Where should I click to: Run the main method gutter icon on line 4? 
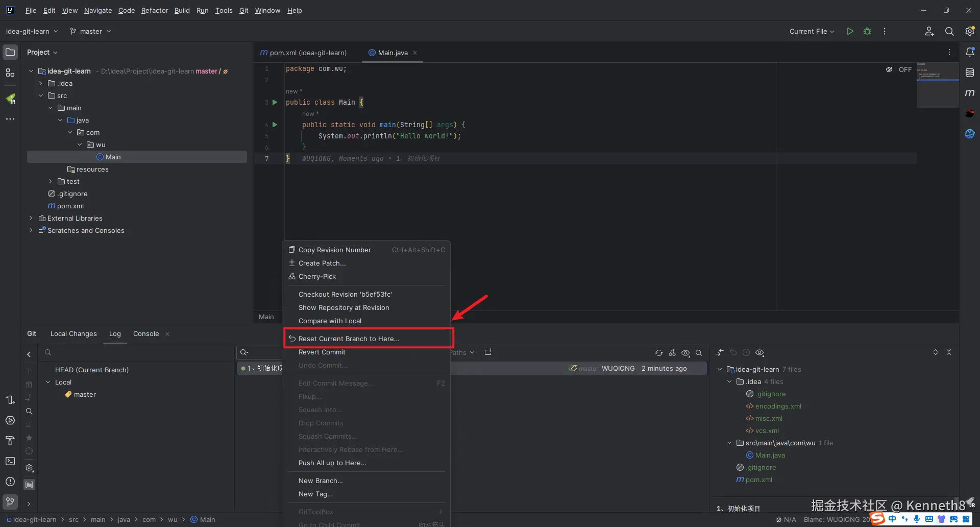pos(275,125)
